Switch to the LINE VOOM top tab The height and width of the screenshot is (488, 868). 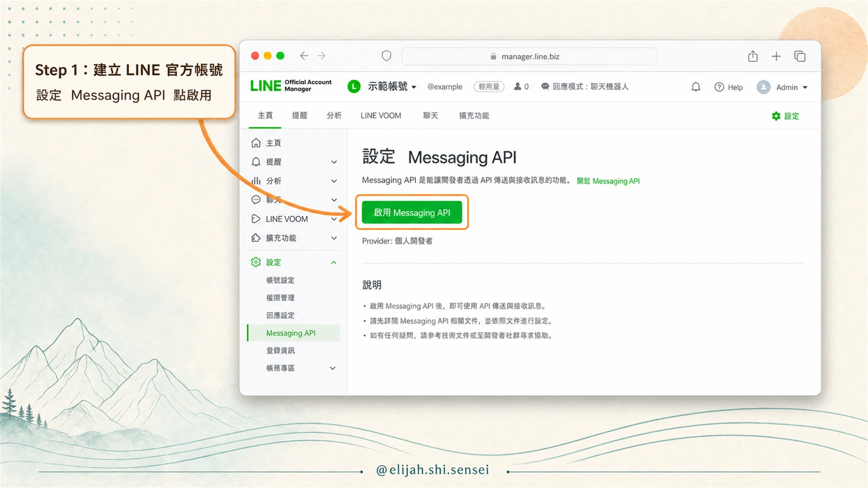(381, 115)
